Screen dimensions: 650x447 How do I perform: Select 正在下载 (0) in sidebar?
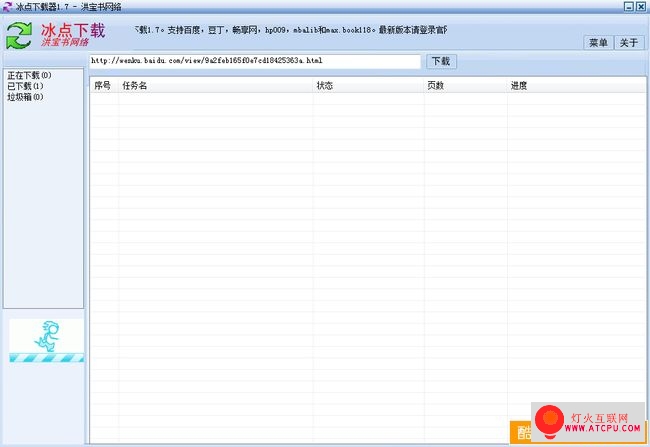click(x=29, y=75)
